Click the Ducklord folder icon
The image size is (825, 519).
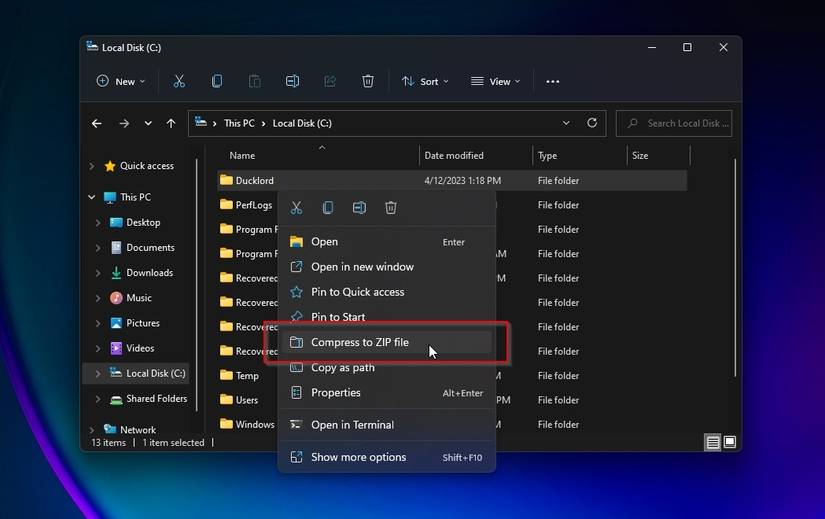[226, 180]
